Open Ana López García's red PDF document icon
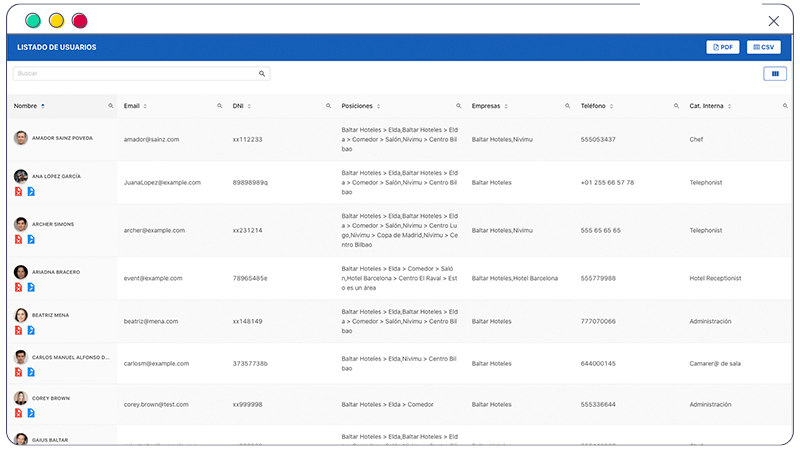The height and width of the screenshot is (450, 800). (18, 191)
